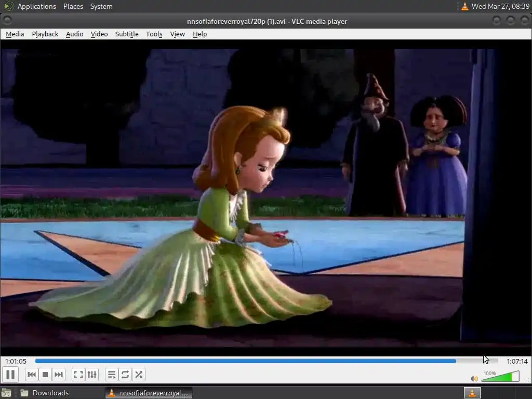Click the video display area
This screenshot has width=532, height=399.
[x=266, y=197]
